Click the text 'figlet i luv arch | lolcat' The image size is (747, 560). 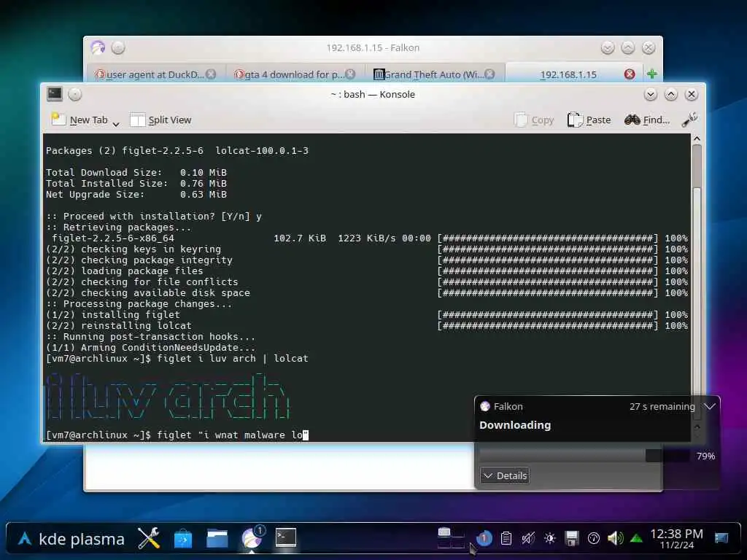233,358
